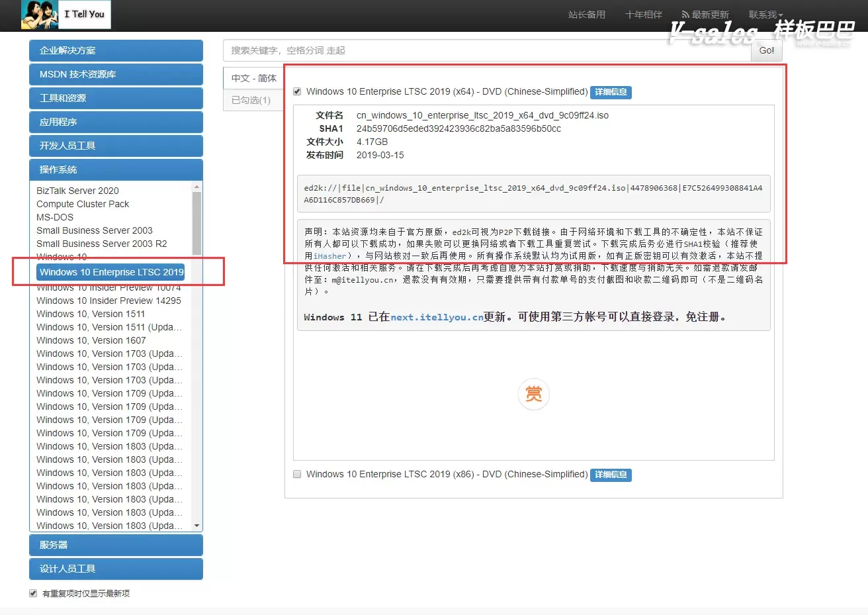Expand MSDN 技术资源库 panel

coord(116,74)
